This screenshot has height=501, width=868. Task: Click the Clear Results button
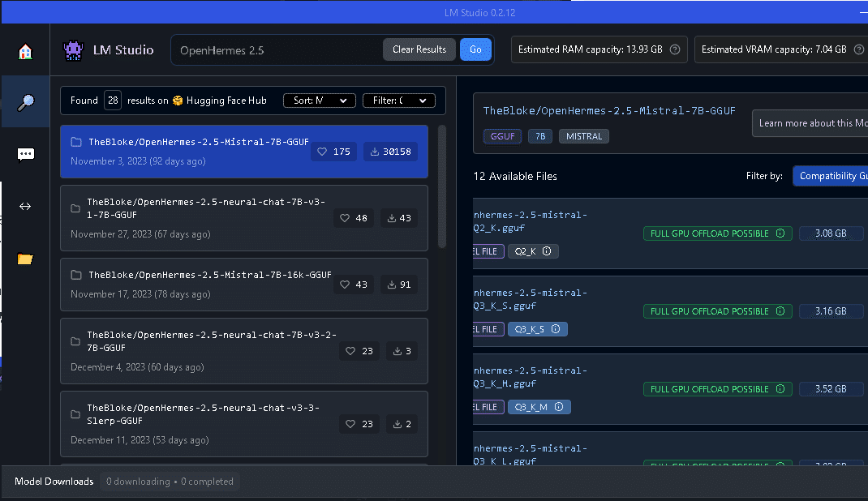[x=419, y=49]
